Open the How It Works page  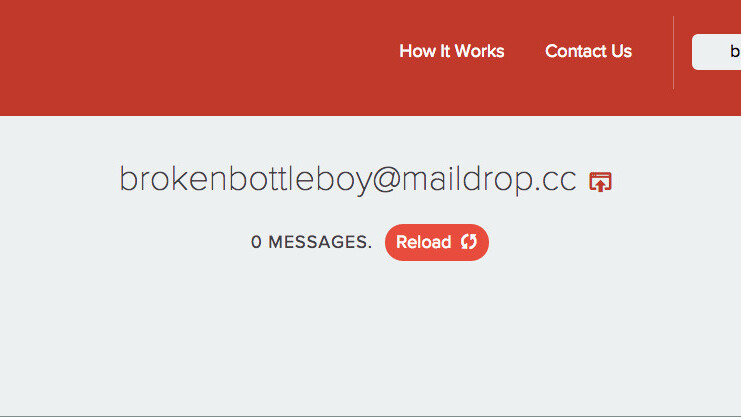pyautogui.click(x=451, y=51)
